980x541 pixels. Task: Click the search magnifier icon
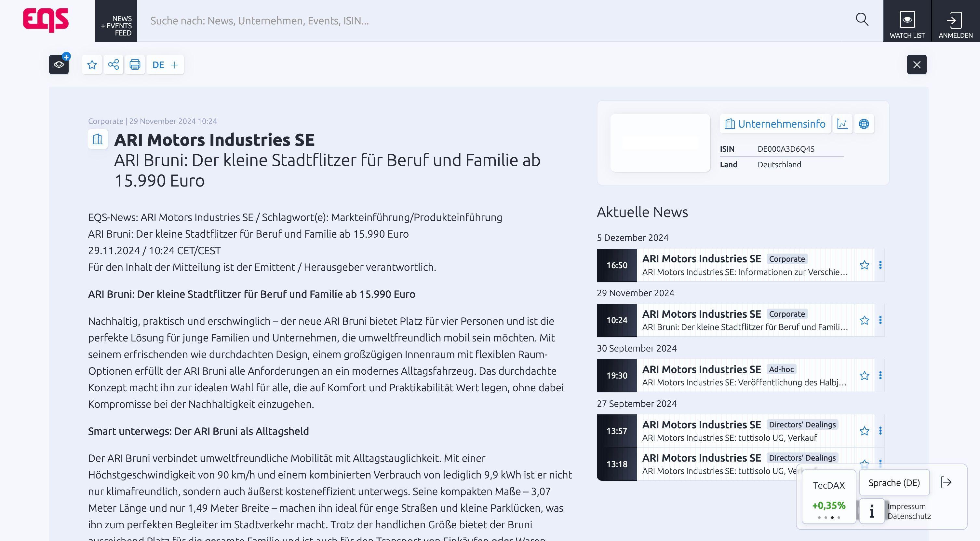point(862,20)
